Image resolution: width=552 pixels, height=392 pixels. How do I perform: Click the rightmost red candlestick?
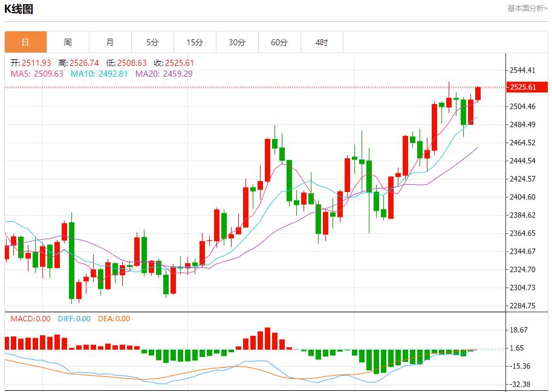point(478,94)
